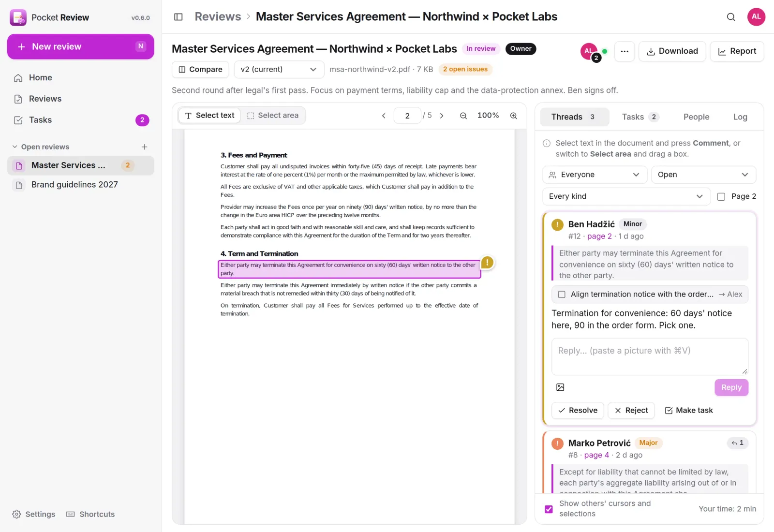Screen dimensions: 774x532
Task: Open search with the magnifier icon
Action: click(731, 17)
